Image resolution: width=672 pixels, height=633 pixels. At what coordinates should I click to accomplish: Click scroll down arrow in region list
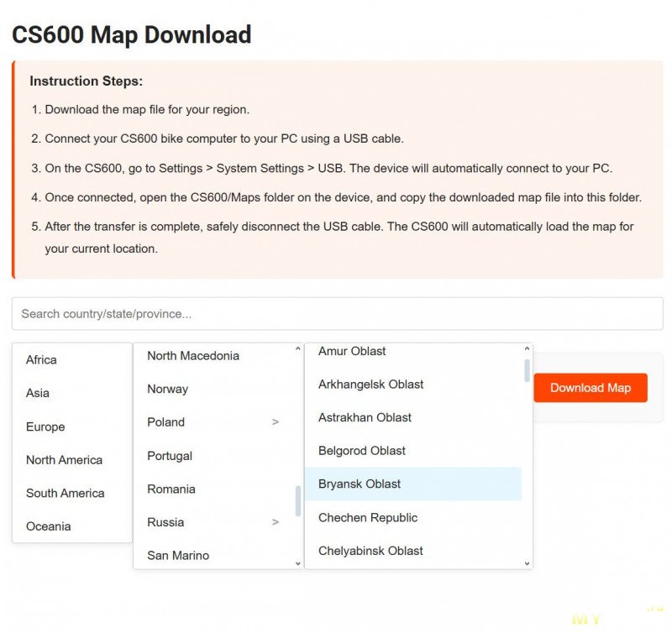(527, 563)
